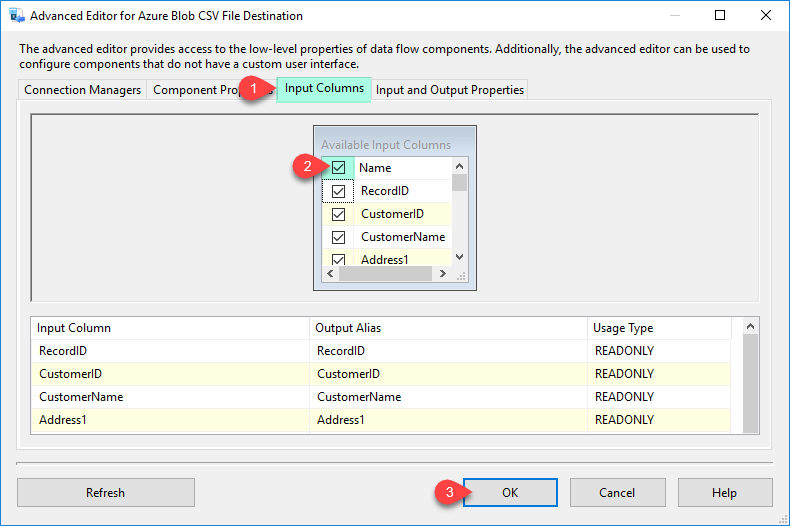Click the Advanced Editor window title icon
790x526 pixels.
click(17, 16)
